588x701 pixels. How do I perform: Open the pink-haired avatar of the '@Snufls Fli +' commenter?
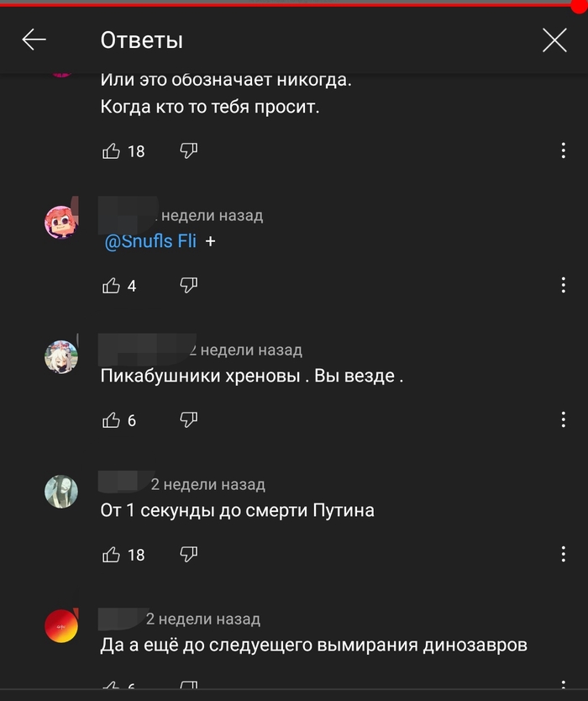point(61,222)
